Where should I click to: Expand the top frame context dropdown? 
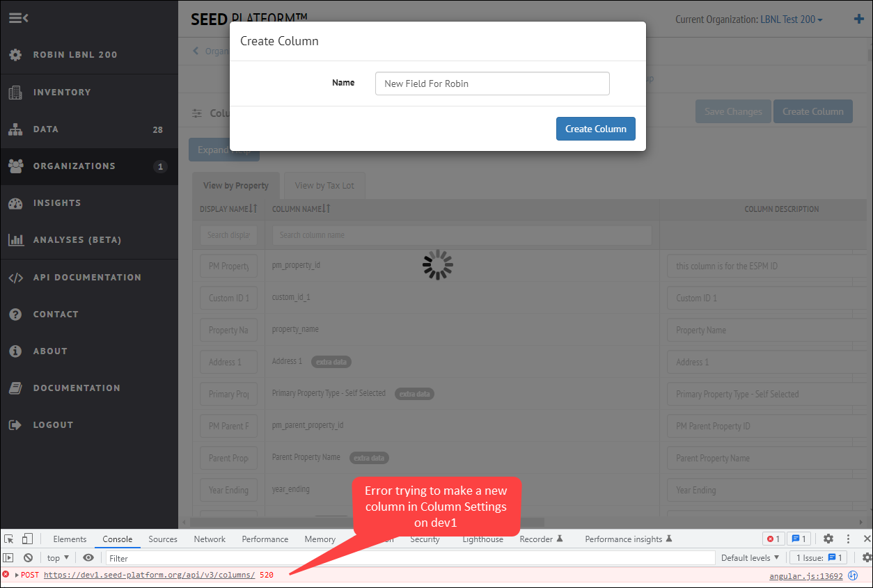pos(58,557)
